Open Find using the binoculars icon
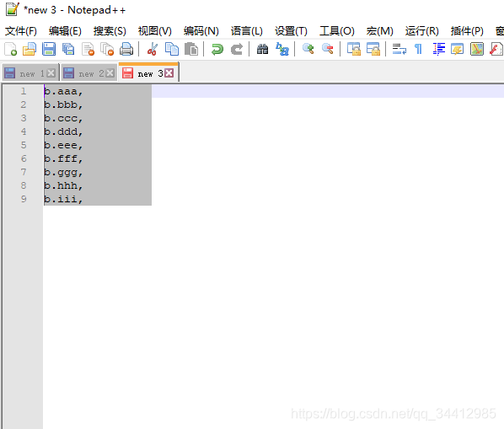 pyautogui.click(x=263, y=49)
